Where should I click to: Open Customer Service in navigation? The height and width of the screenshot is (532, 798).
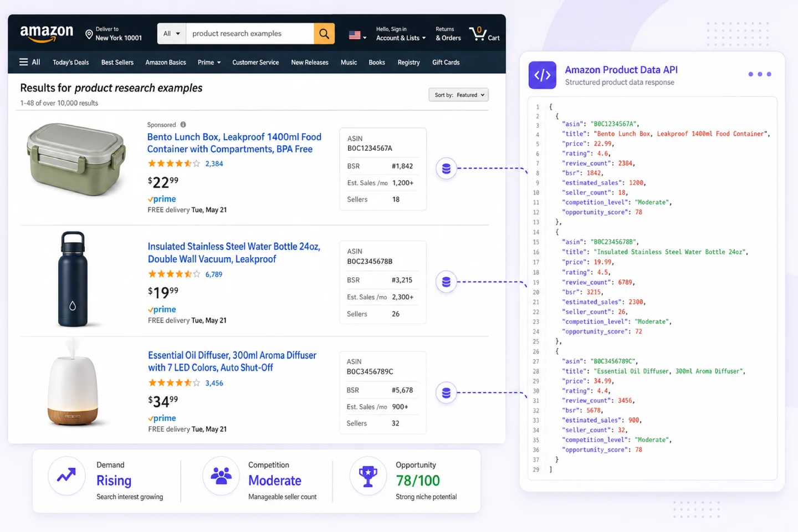(255, 62)
